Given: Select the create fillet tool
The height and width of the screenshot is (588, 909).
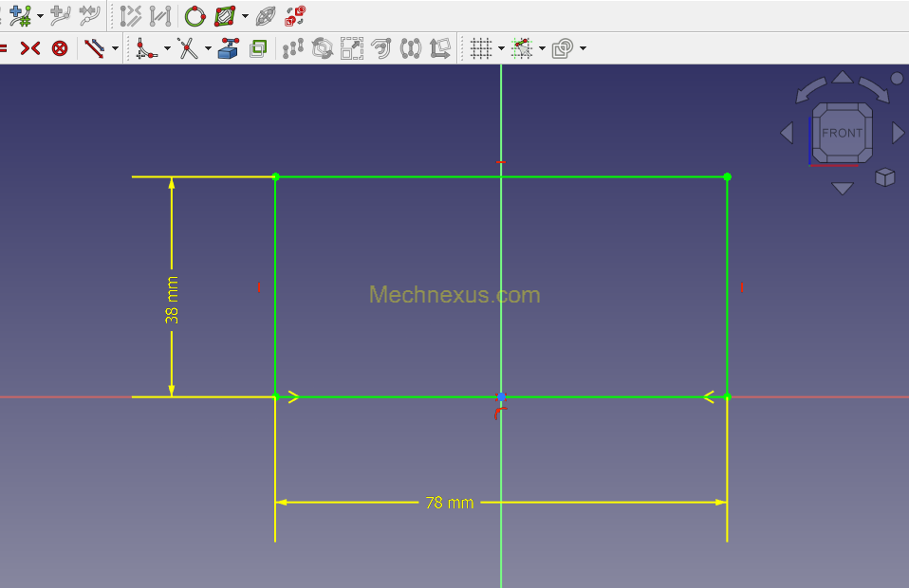Looking at the screenshot, I should pos(144,48).
